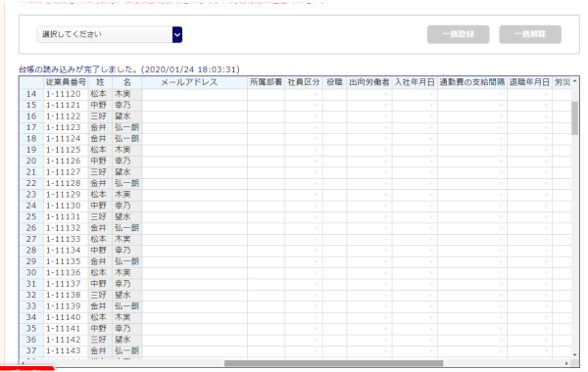Click the horizontal scrollbar thumb
Image resolution: width=588 pixels, height=372 pixels.
333,363
